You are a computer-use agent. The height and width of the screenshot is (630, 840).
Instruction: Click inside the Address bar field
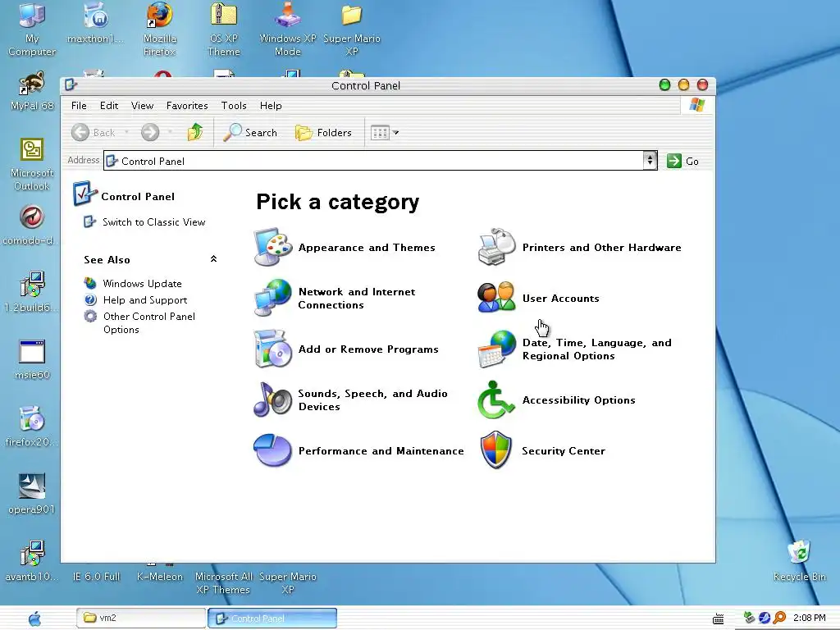click(x=374, y=161)
